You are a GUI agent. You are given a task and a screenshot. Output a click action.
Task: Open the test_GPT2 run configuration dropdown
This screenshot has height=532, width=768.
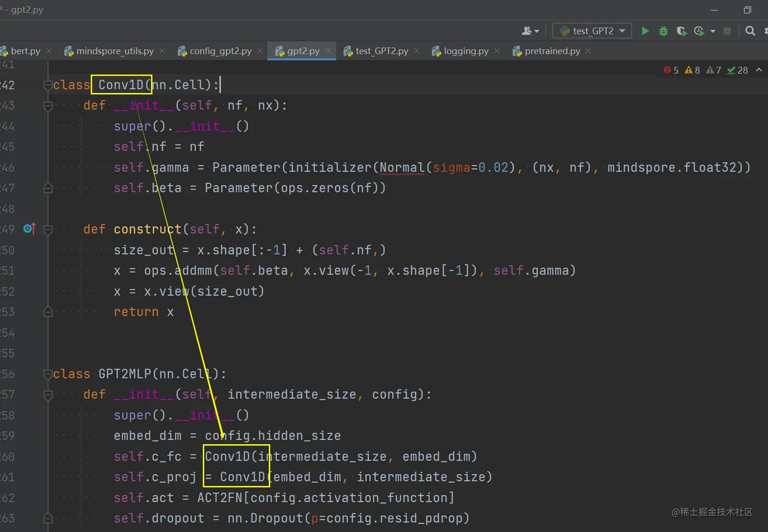pyautogui.click(x=592, y=31)
